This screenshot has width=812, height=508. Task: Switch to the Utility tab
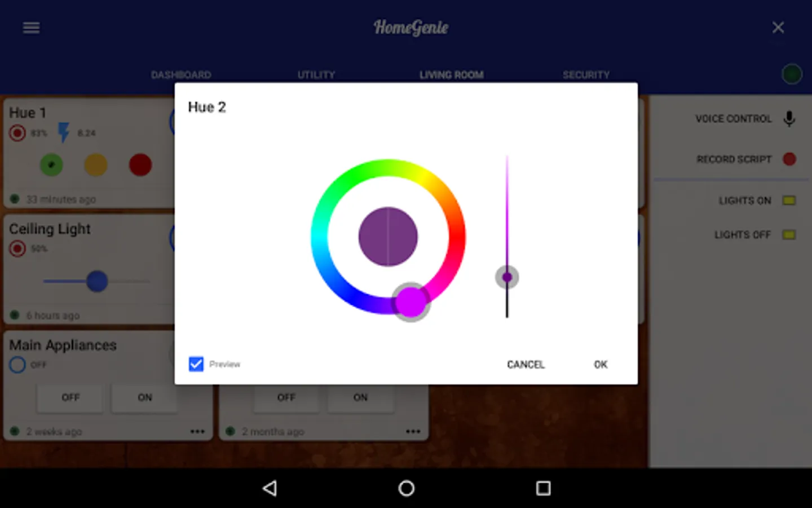tap(316, 75)
